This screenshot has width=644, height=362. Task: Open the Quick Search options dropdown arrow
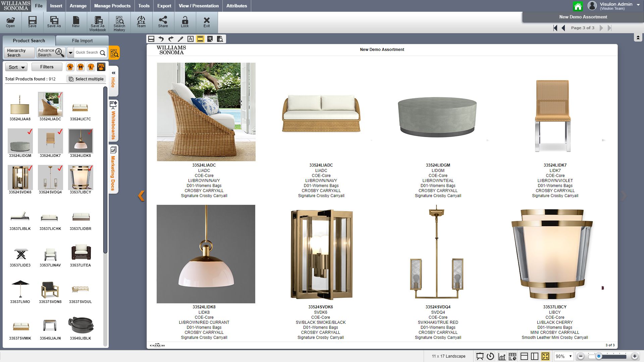[x=70, y=53]
